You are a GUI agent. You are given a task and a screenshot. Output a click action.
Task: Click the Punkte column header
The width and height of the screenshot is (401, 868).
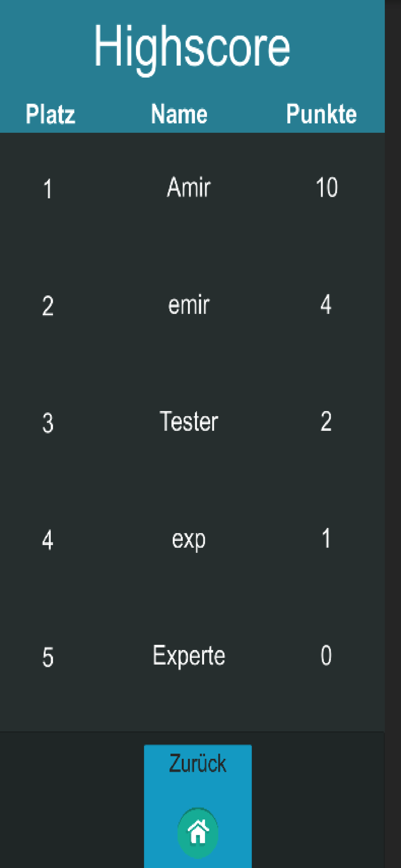click(321, 114)
